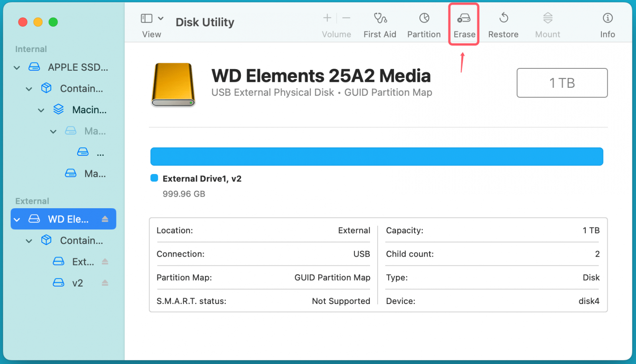Click the Location value 'External'

point(354,230)
